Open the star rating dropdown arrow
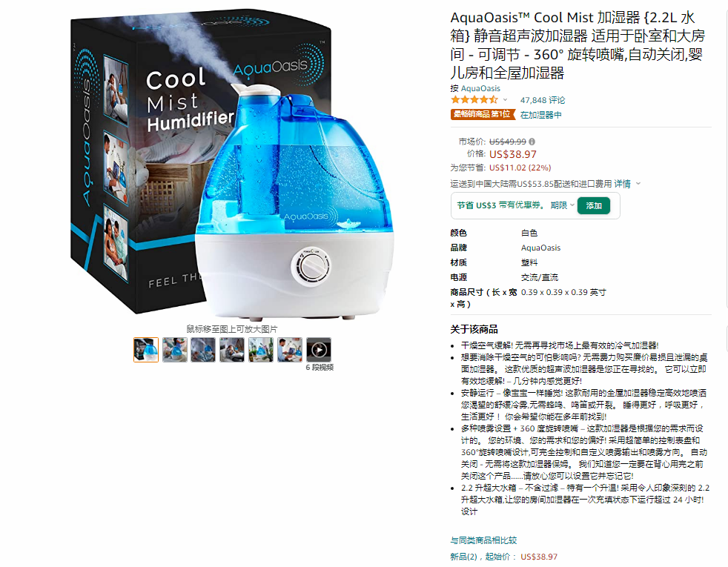Viewport: 728px width, 567px height. [x=505, y=100]
